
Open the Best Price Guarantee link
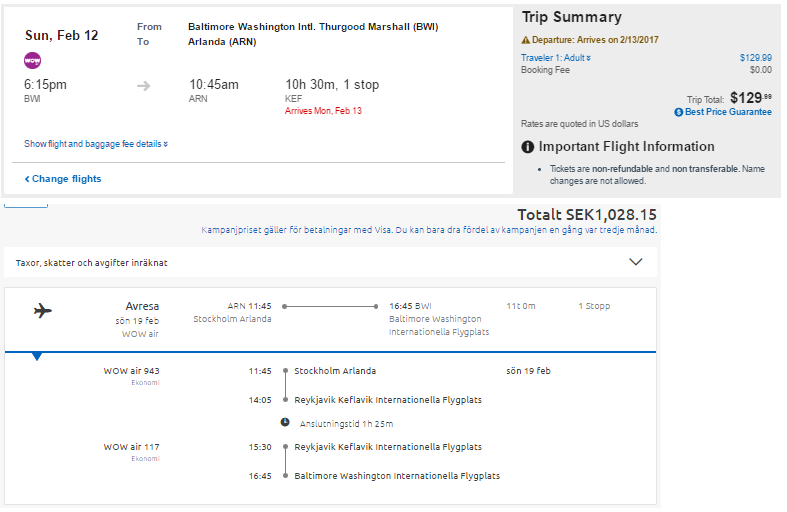click(728, 112)
